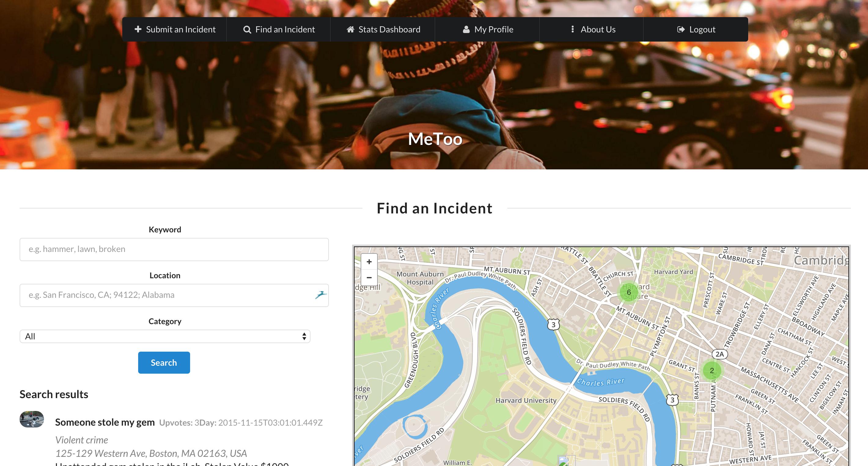Click the vertical dots icon beside About Us
This screenshot has height=466, width=868.
coord(572,29)
